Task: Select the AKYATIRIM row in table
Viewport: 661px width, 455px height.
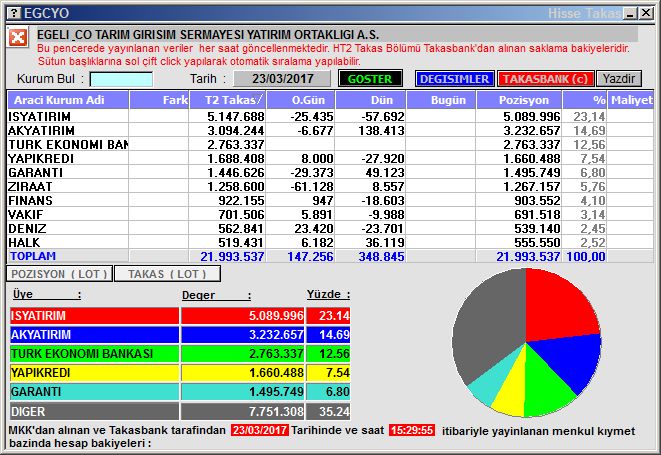Action: tap(330, 130)
